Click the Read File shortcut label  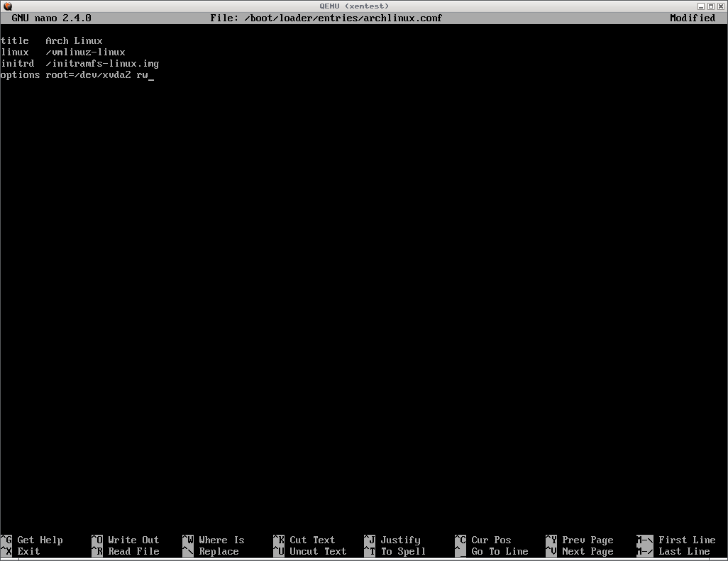click(x=133, y=551)
